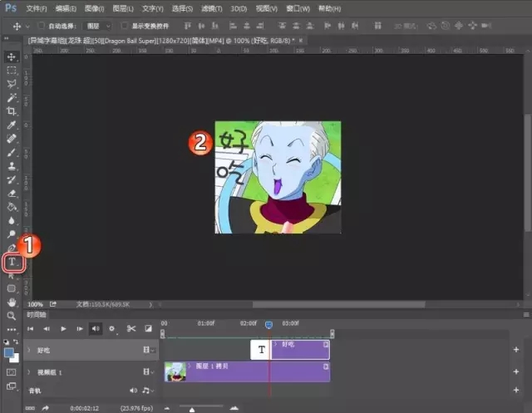This screenshot has height=413, width=532.
Task: Toggle timeline audio playback mute
Action: click(x=96, y=328)
